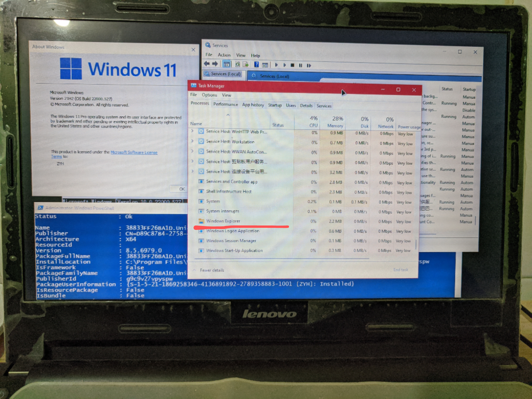
Task: Click the Windows Explorer folder icon
Action: 201,221
